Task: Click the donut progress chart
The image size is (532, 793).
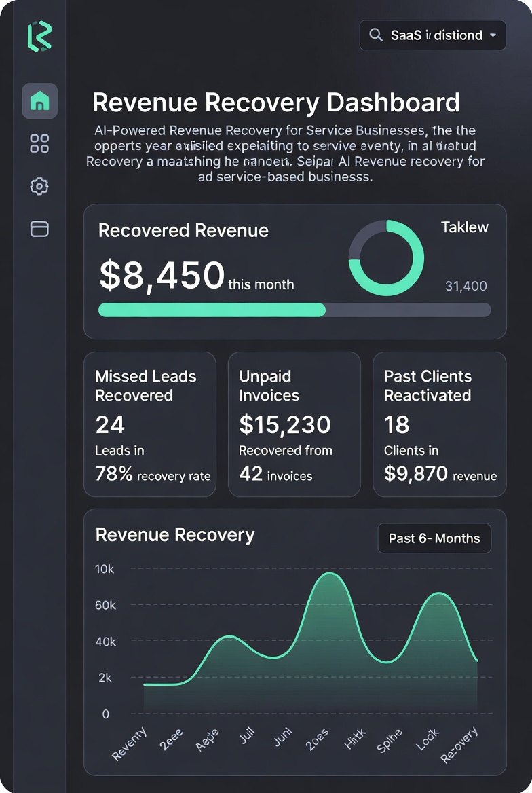Action: (386, 257)
